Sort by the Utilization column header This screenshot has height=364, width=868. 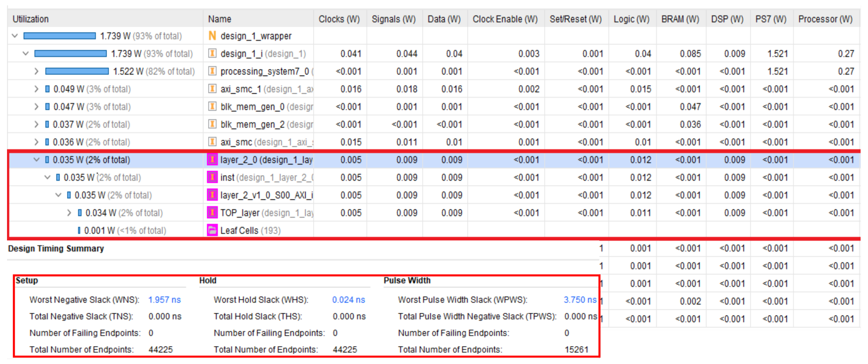tap(30, 19)
